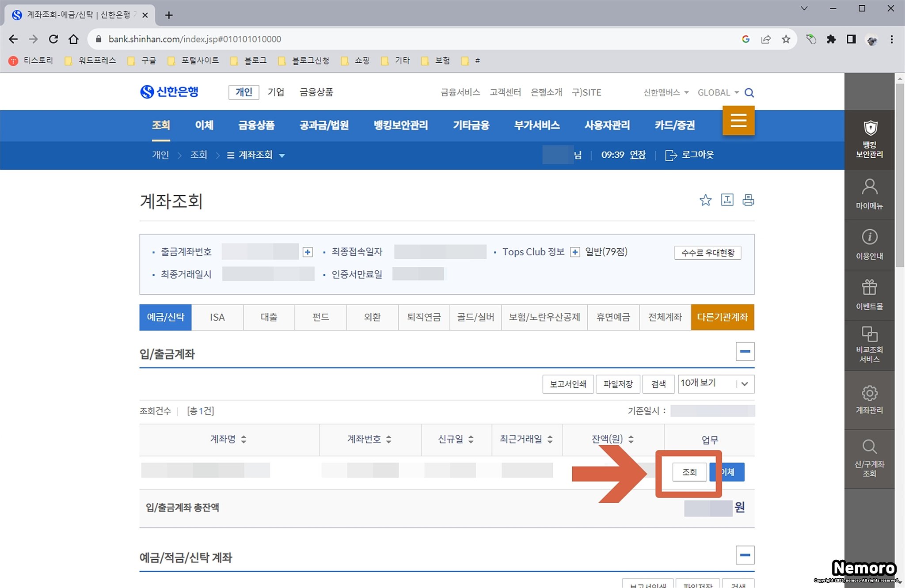The height and width of the screenshot is (588, 905).
Task: Open the orange hamburger full menu
Action: coord(738,120)
